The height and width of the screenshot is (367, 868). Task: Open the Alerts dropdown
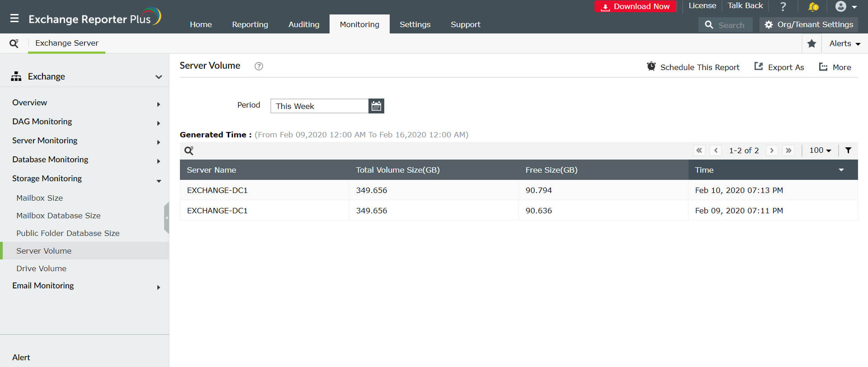pos(844,43)
